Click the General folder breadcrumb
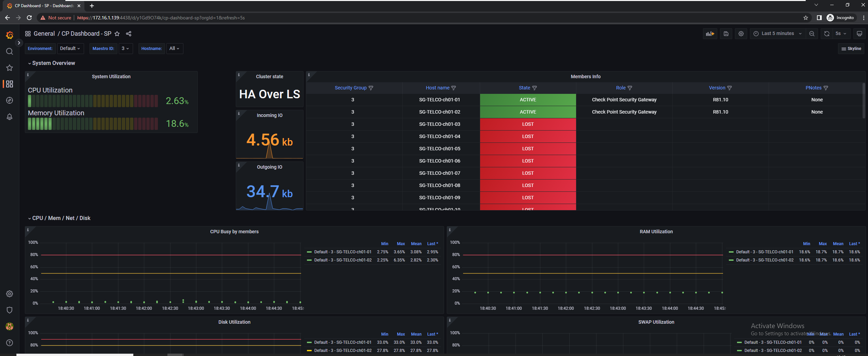868x356 pixels. coord(44,34)
